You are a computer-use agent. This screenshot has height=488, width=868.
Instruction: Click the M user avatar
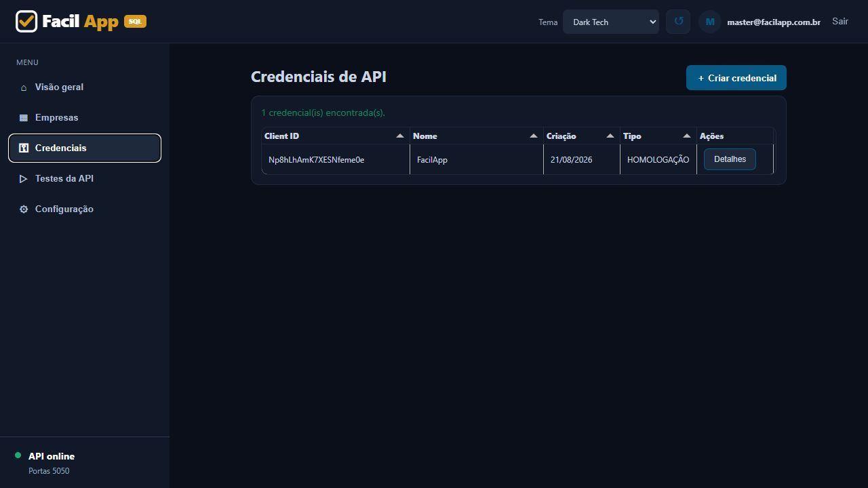[710, 22]
